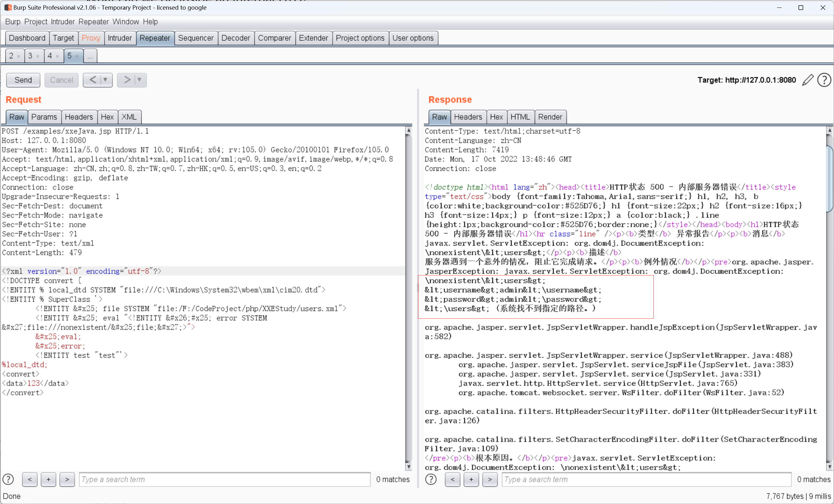The image size is (834, 504).
Task: Click 'Content-Length: 7419' in response
Action: click(467, 150)
